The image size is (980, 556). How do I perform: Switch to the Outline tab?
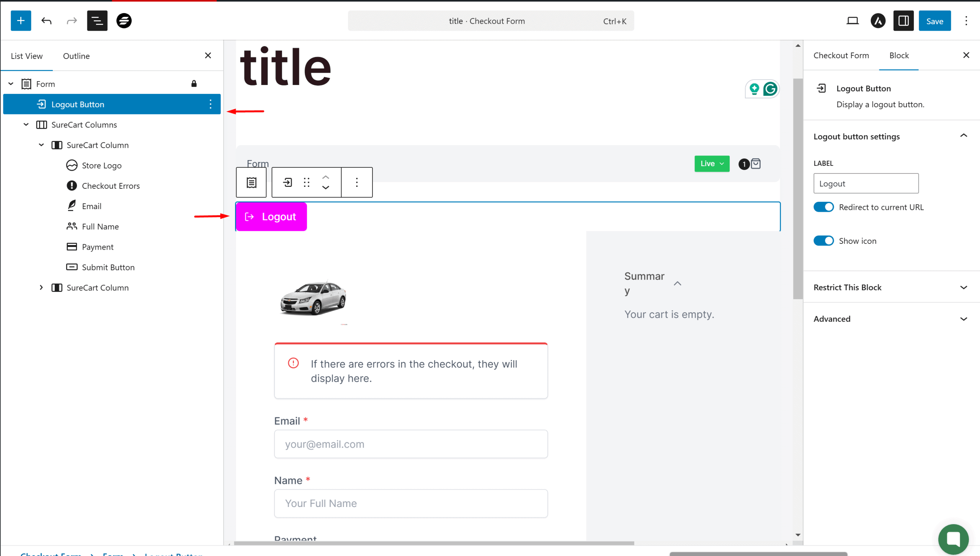click(x=76, y=56)
